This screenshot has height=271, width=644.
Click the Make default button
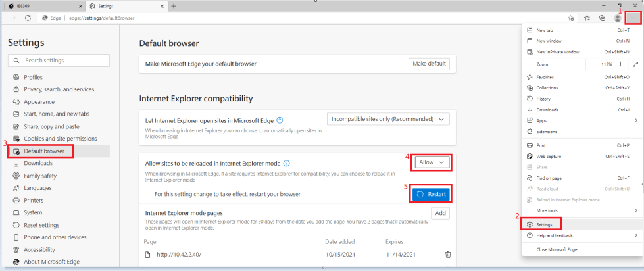pyautogui.click(x=429, y=64)
